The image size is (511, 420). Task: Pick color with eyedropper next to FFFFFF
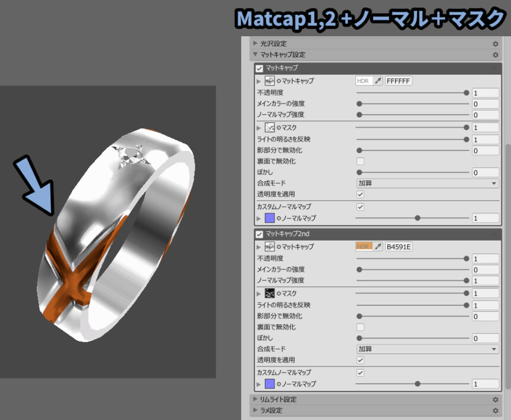pyautogui.click(x=378, y=81)
